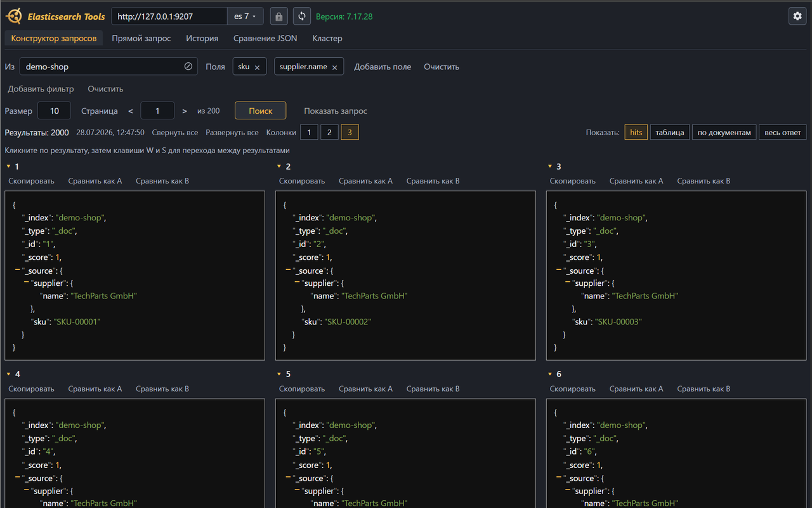Collapse supplier node in result 3
Image resolution: width=812 pixels, height=508 pixels.
(x=568, y=283)
